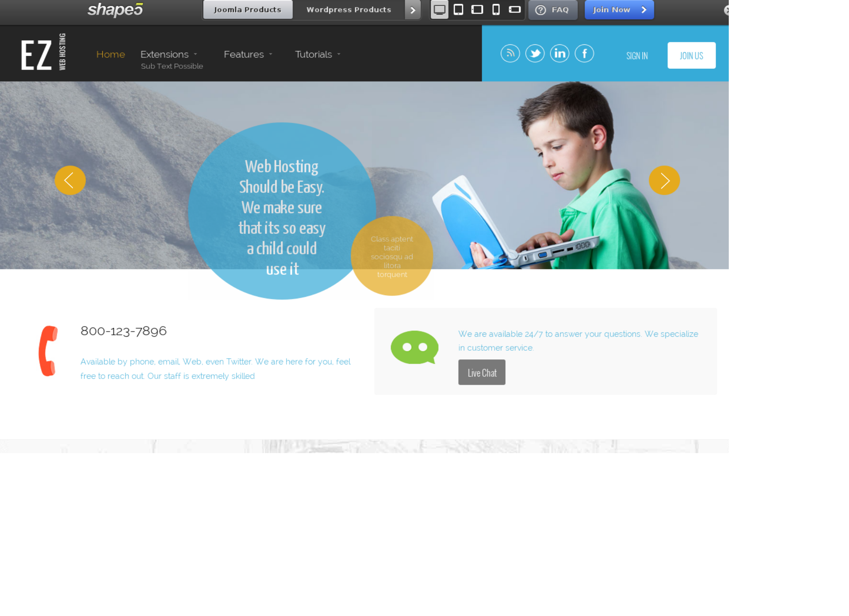Click the Live Chat button

(481, 372)
